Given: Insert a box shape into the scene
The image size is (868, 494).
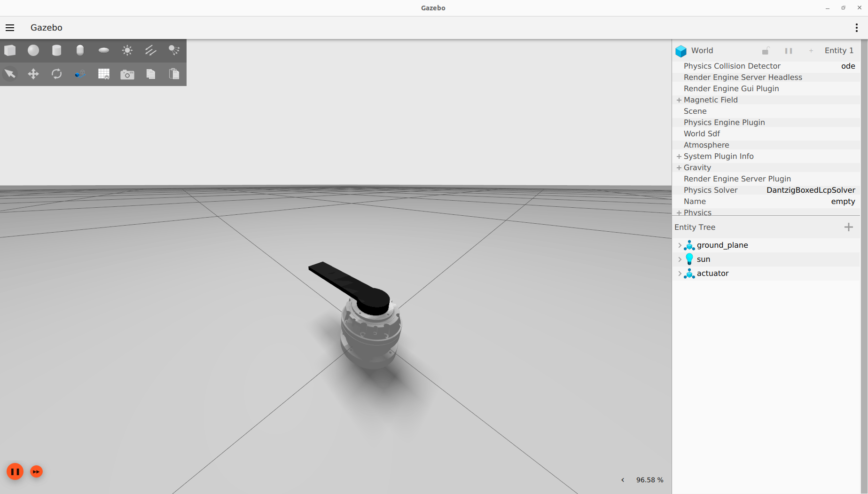Looking at the screenshot, I should pos(9,50).
